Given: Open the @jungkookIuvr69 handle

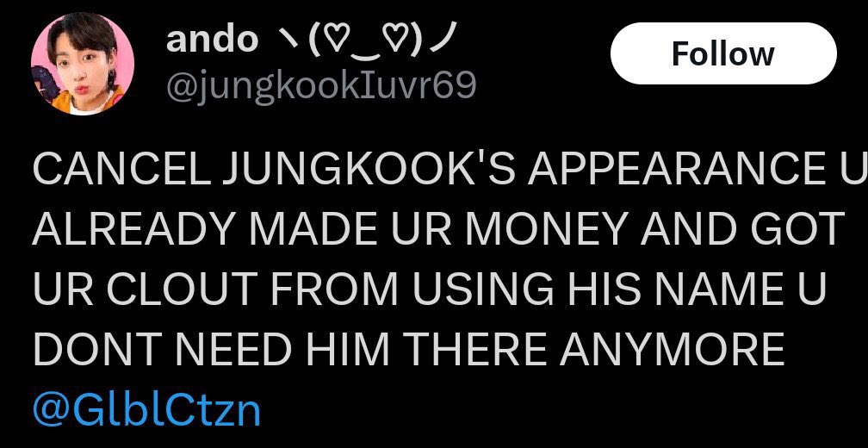Looking at the screenshot, I should (321, 85).
